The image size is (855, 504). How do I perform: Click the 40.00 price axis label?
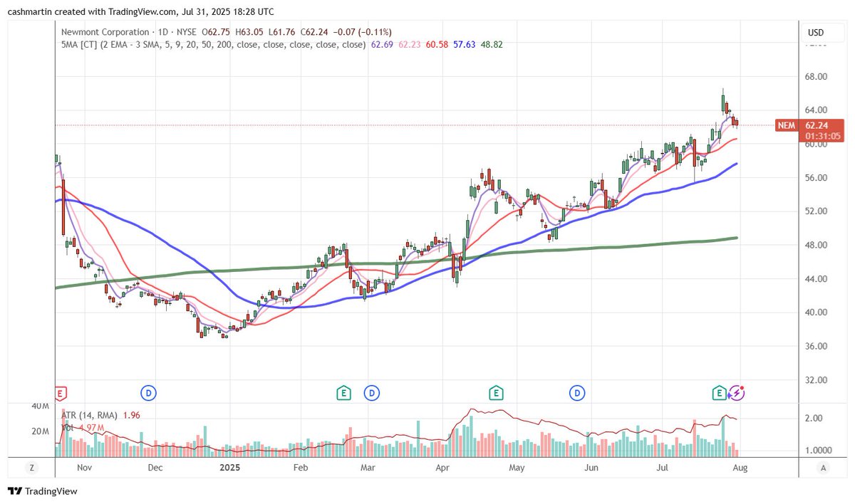pos(815,313)
